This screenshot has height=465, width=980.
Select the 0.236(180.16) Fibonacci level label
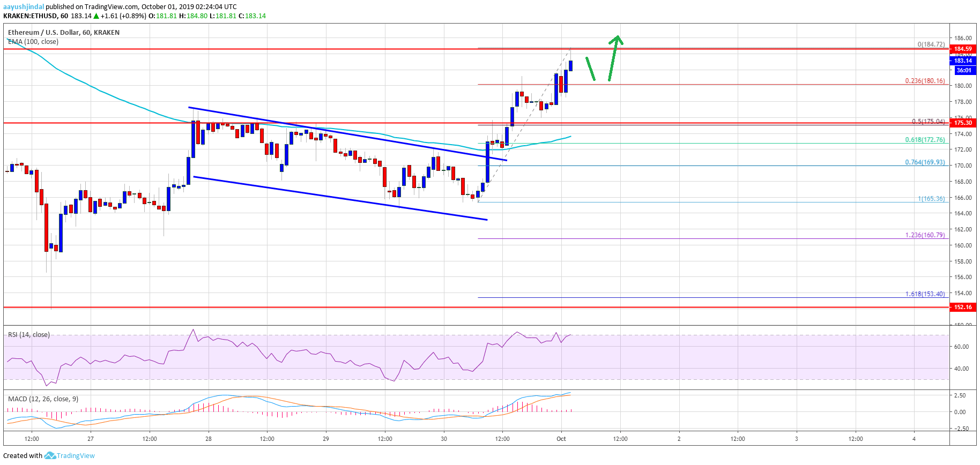(925, 81)
